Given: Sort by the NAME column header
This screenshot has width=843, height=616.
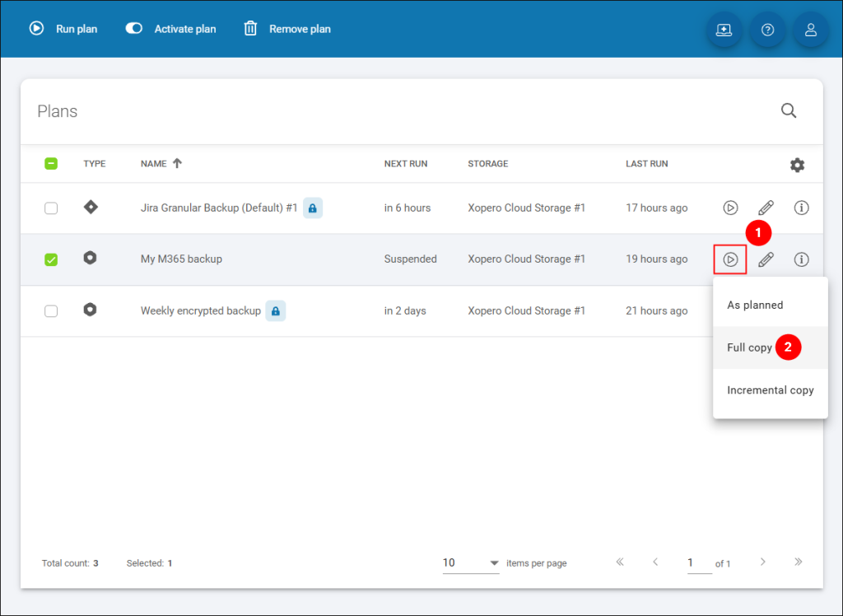Looking at the screenshot, I should [154, 164].
